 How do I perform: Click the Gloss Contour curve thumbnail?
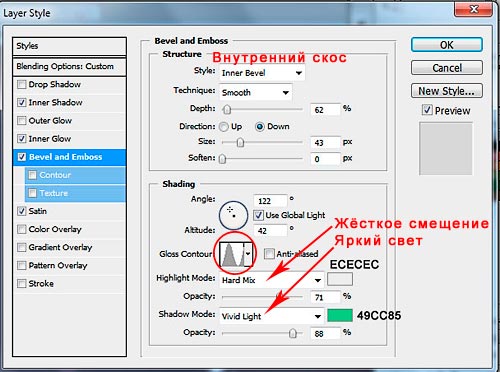click(x=232, y=254)
